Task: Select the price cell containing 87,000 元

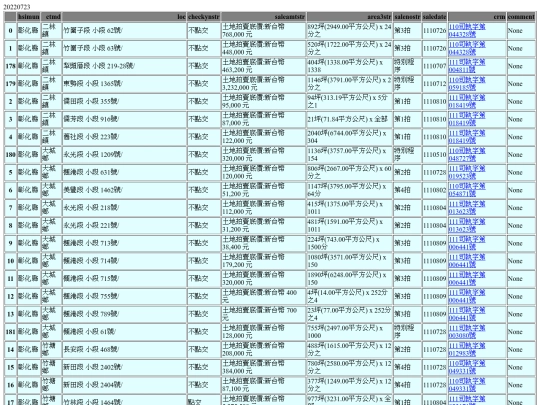Action: (263, 119)
